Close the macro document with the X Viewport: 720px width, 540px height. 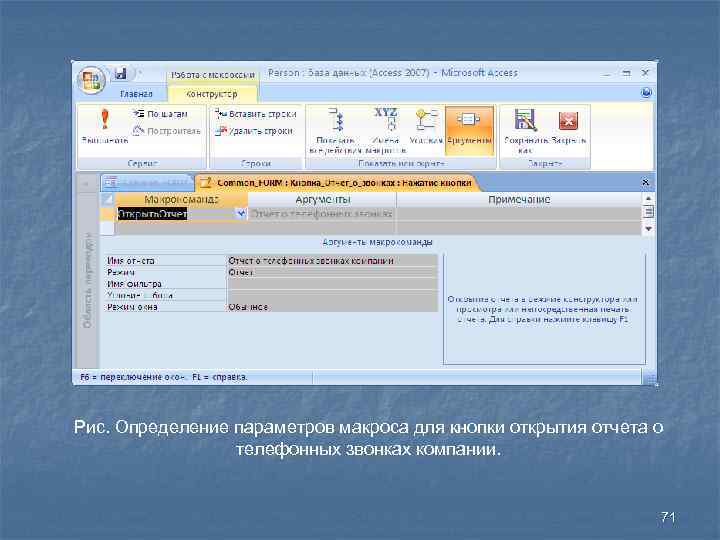coord(645,182)
